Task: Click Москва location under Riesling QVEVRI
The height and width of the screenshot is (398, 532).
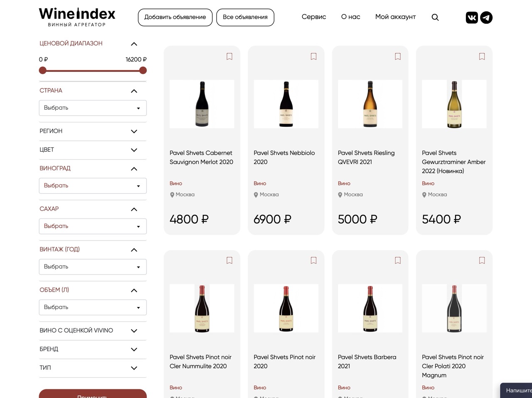Action: click(x=350, y=194)
